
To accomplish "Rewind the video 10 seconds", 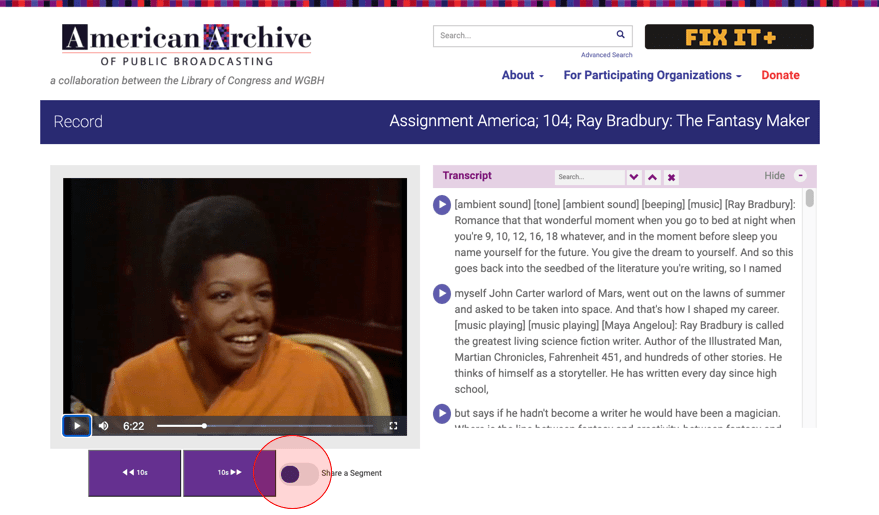I will (x=135, y=472).
